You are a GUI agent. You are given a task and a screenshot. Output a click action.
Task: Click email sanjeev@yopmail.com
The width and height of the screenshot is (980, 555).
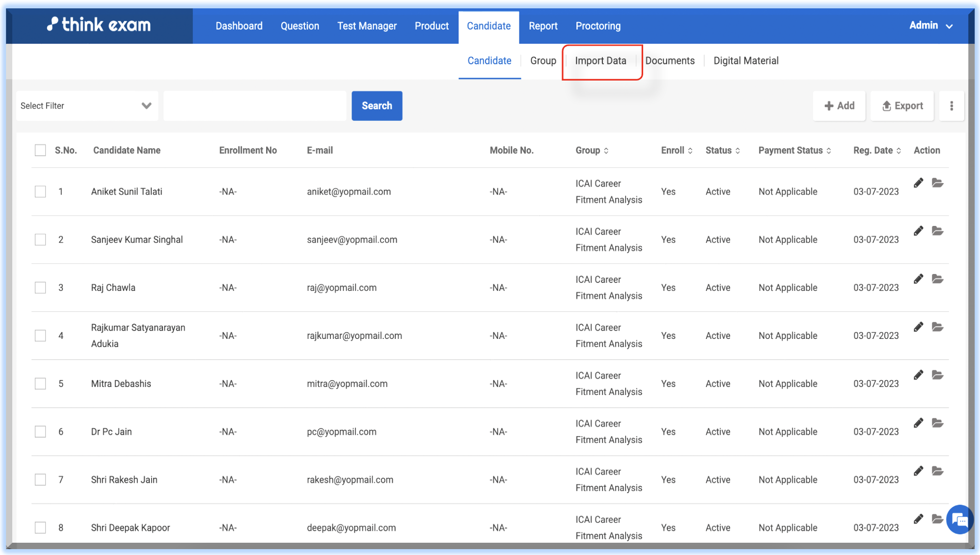pyautogui.click(x=352, y=240)
